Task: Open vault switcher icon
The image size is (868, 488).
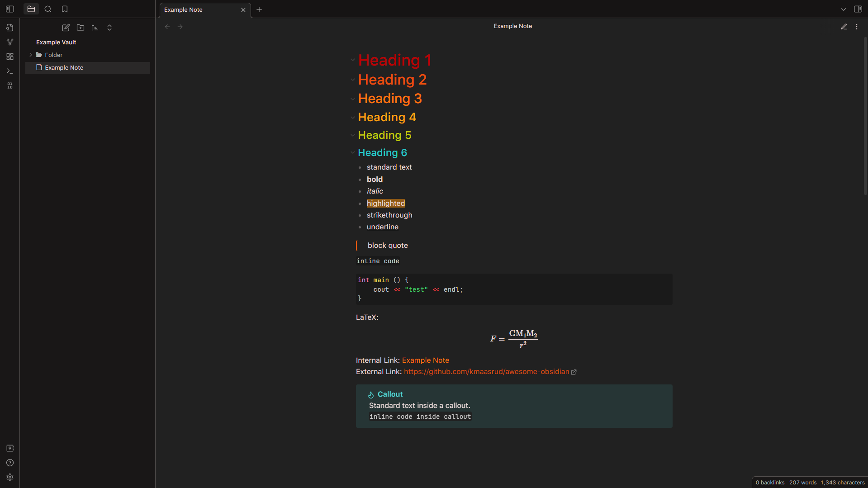Action: pyautogui.click(x=10, y=448)
